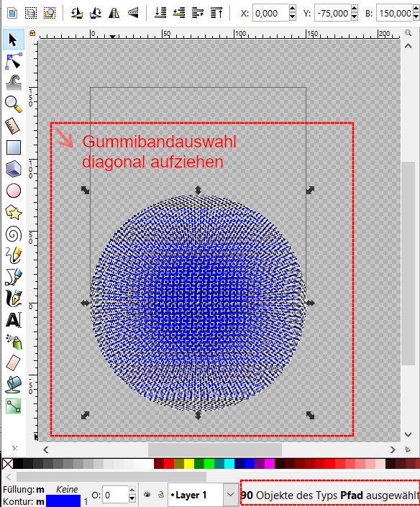Rotate selection 90° clockwise
The width and height of the screenshot is (420, 507).
pyautogui.click(x=95, y=13)
